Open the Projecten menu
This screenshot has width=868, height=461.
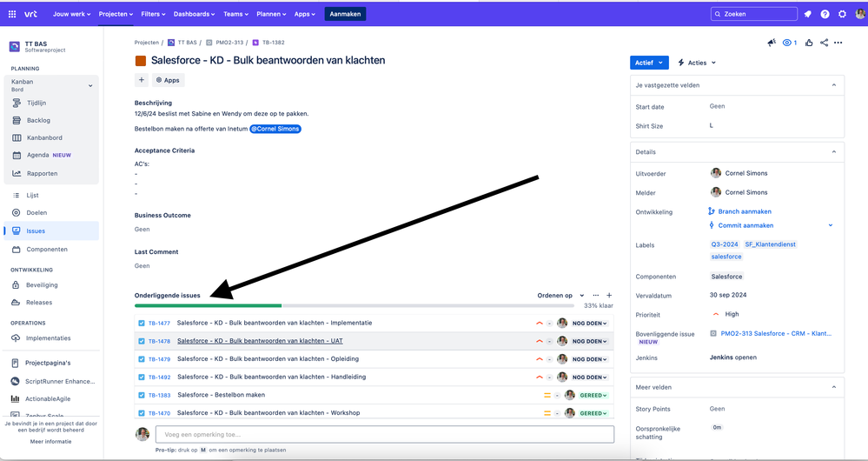116,14
